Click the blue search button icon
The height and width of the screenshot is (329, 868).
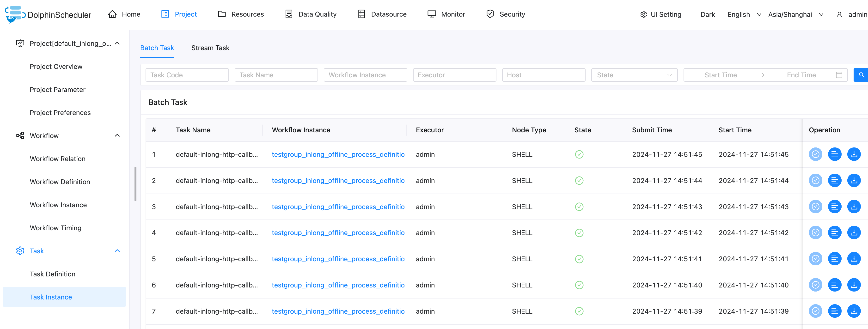861,75
